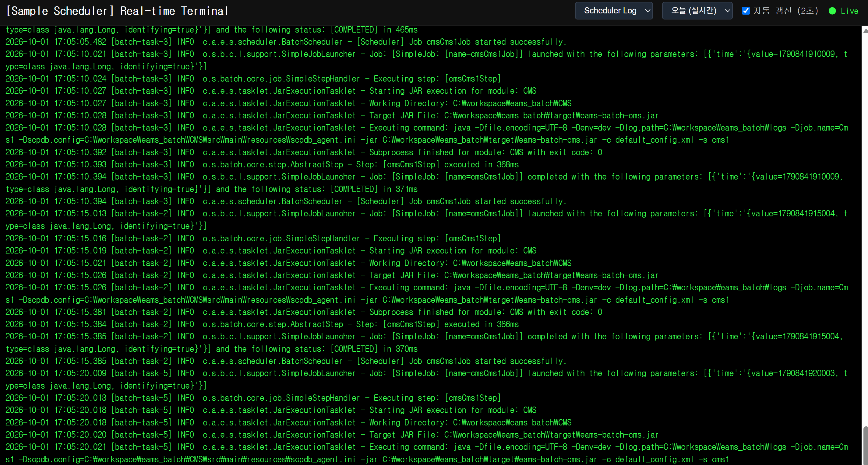Select the 17:05:15.021 Working Directory line
Screen dimensions: 868x465
tap(288, 263)
